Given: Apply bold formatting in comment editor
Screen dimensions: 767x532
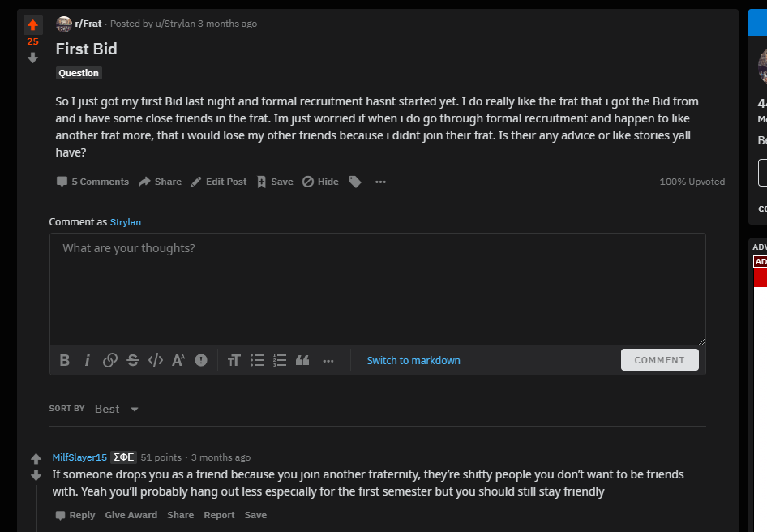Looking at the screenshot, I should pos(65,361).
